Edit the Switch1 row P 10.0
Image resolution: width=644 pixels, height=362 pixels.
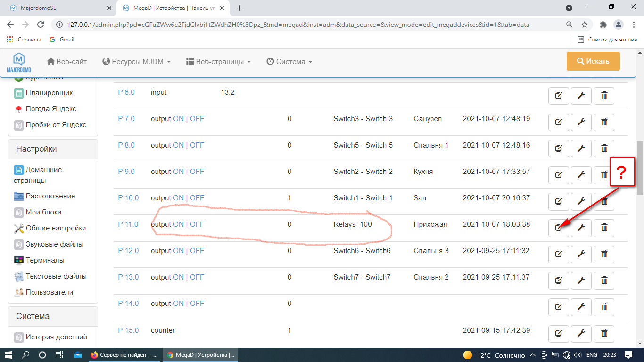pyautogui.click(x=559, y=202)
